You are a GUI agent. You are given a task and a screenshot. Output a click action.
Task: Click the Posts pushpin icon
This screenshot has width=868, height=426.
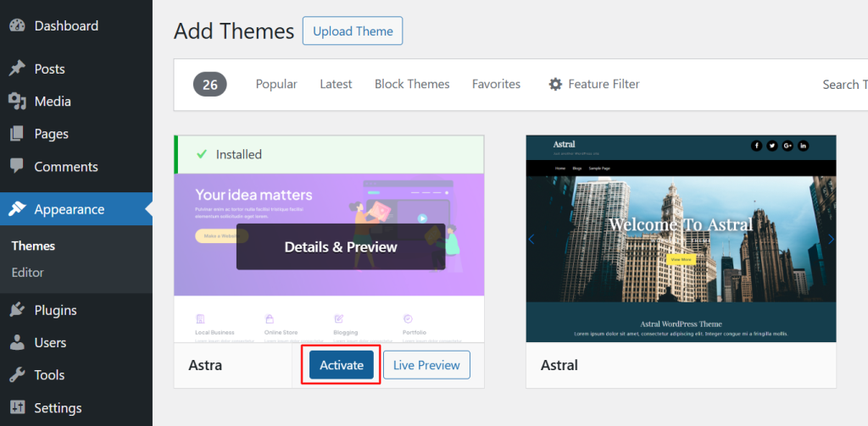click(17, 69)
